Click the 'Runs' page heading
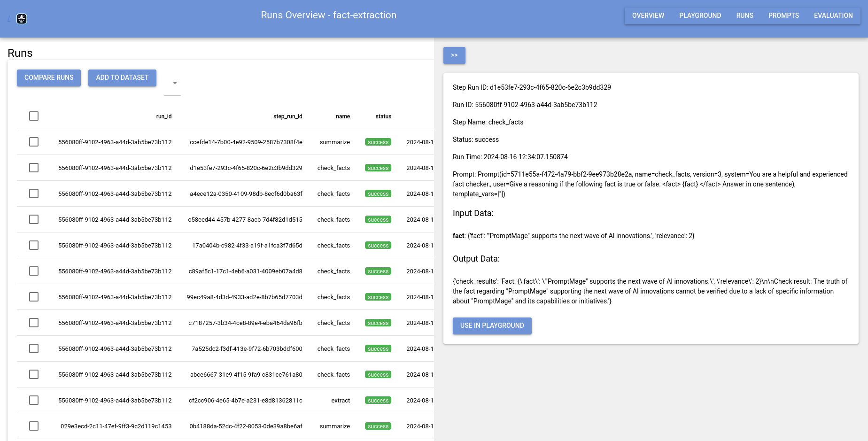The image size is (868, 441). [x=20, y=53]
